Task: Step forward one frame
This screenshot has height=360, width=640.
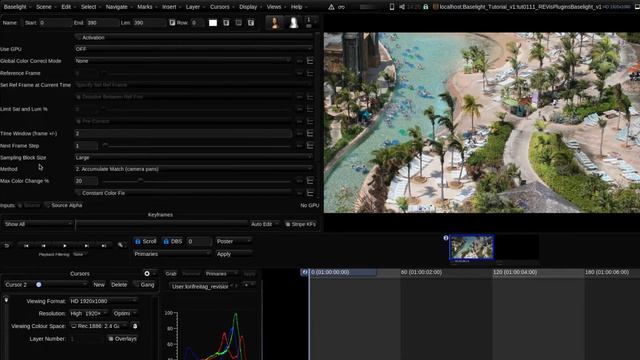Action: click(86, 245)
